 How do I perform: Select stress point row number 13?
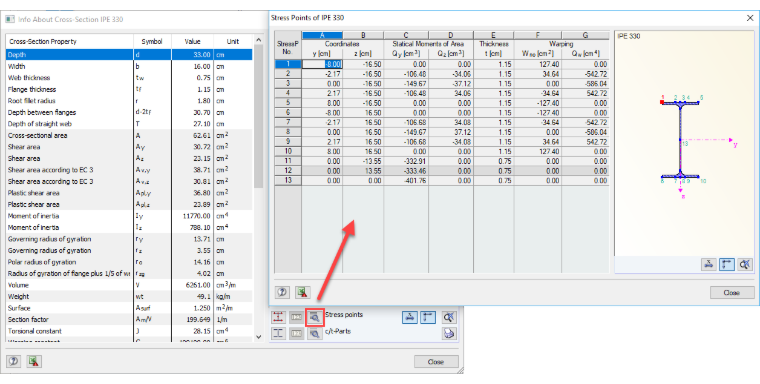click(288, 180)
